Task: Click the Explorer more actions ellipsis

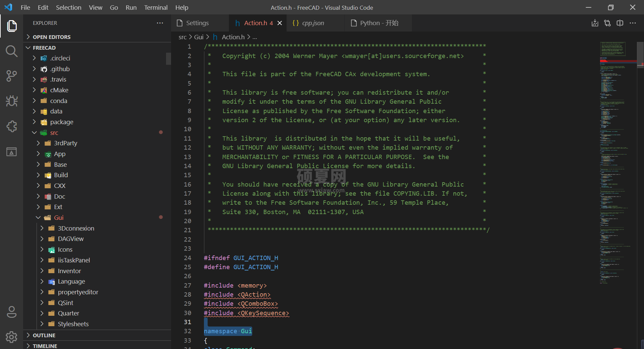Action: pyautogui.click(x=160, y=23)
